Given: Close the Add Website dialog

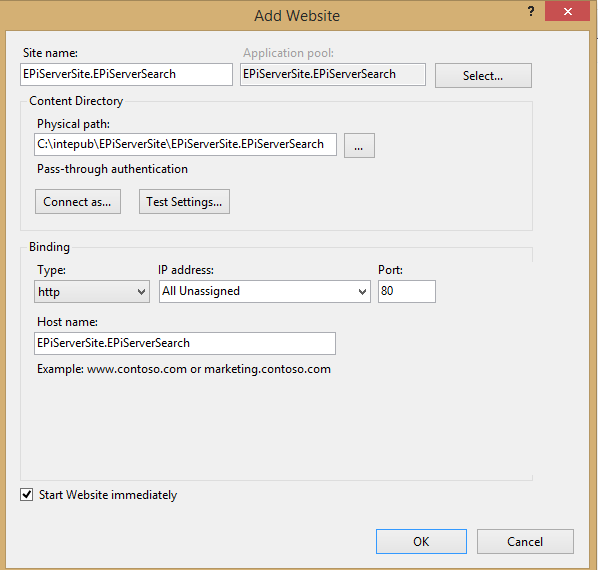Looking at the screenshot, I should (x=567, y=11).
